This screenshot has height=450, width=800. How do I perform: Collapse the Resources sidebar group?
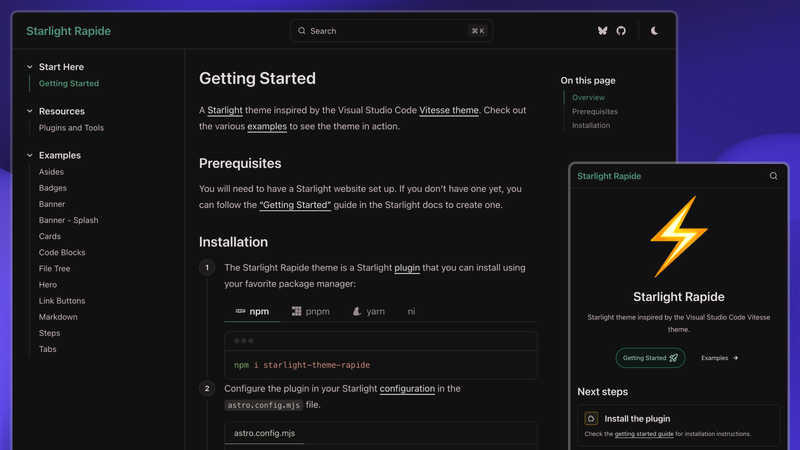(56, 111)
